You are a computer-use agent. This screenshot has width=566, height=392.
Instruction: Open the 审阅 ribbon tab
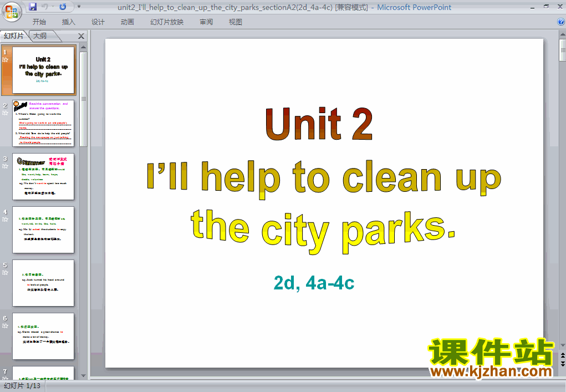[x=206, y=22]
